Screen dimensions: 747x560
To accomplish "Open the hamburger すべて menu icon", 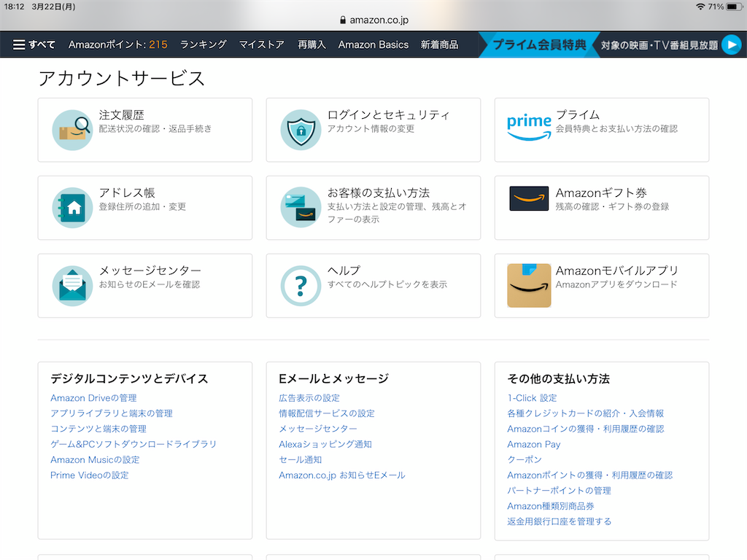I will (19, 44).
